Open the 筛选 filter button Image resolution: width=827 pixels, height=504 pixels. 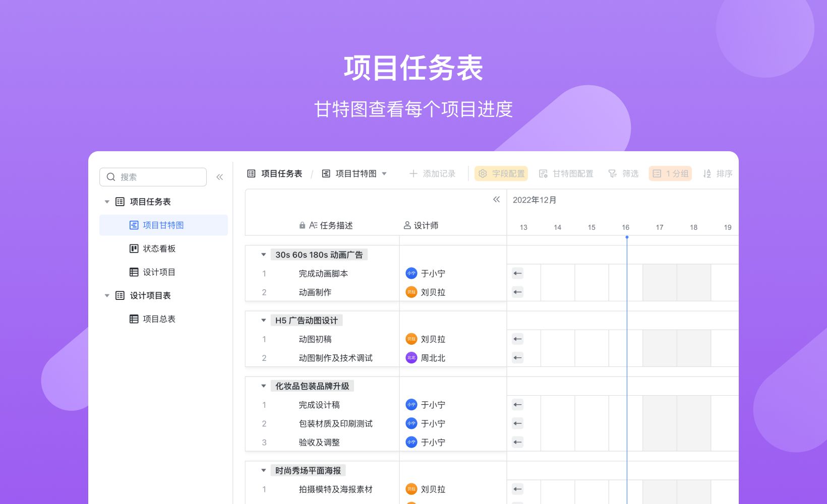[x=623, y=173]
